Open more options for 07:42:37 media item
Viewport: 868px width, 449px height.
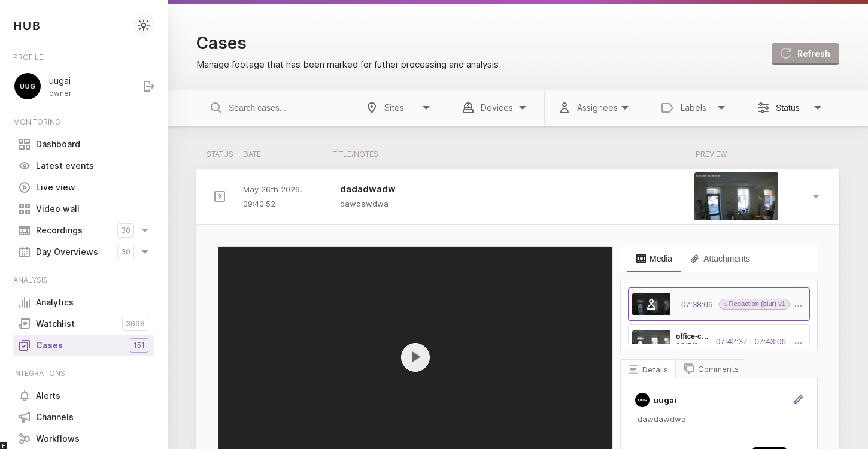[x=798, y=342]
